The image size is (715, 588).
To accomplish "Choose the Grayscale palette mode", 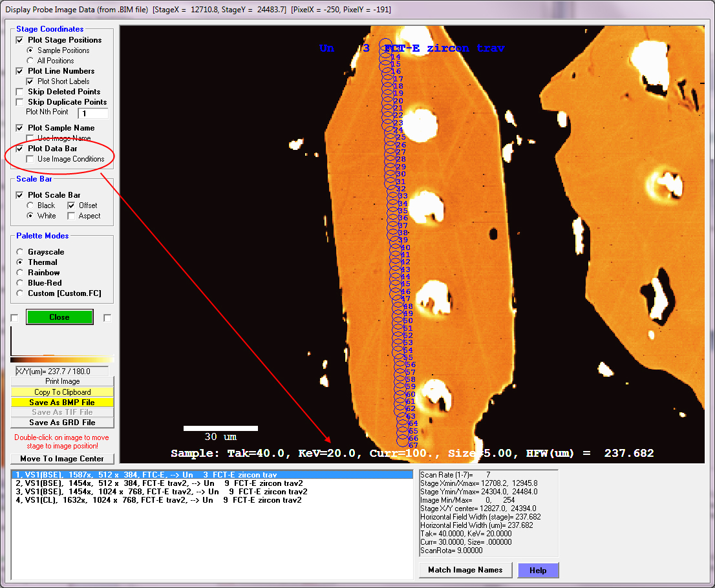I will 19,252.
